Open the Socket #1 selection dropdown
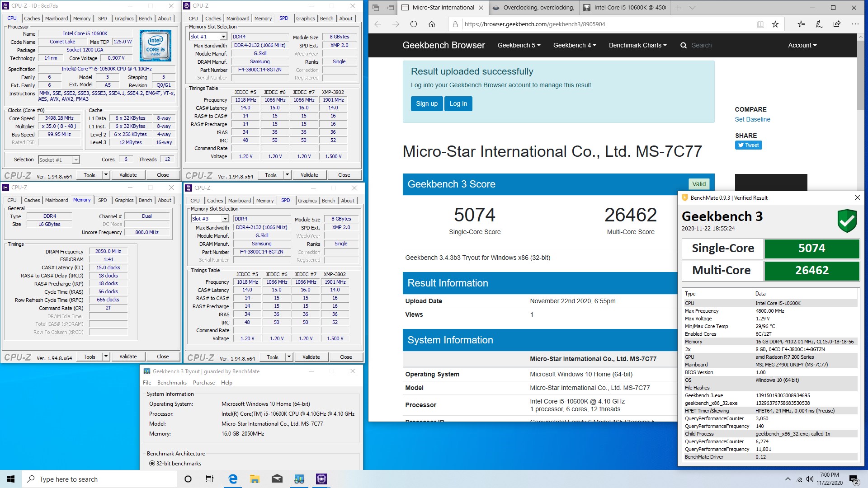This screenshot has width=868, height=488. point(76,160)
